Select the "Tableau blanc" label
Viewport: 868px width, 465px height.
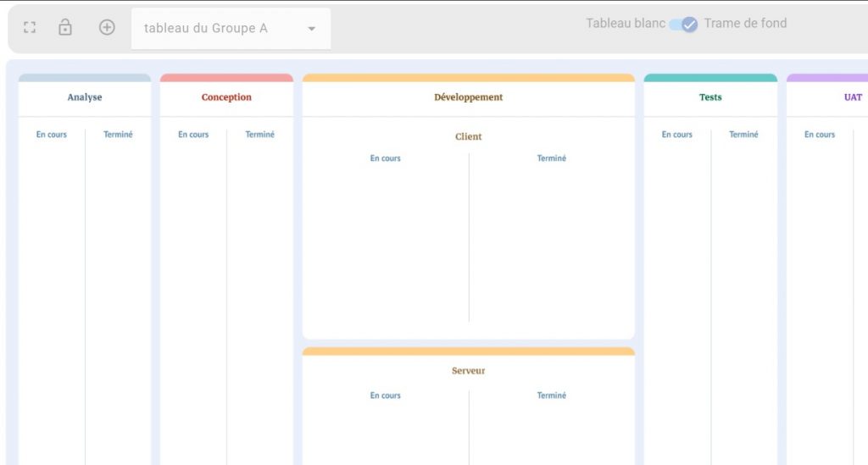[625, 24]
